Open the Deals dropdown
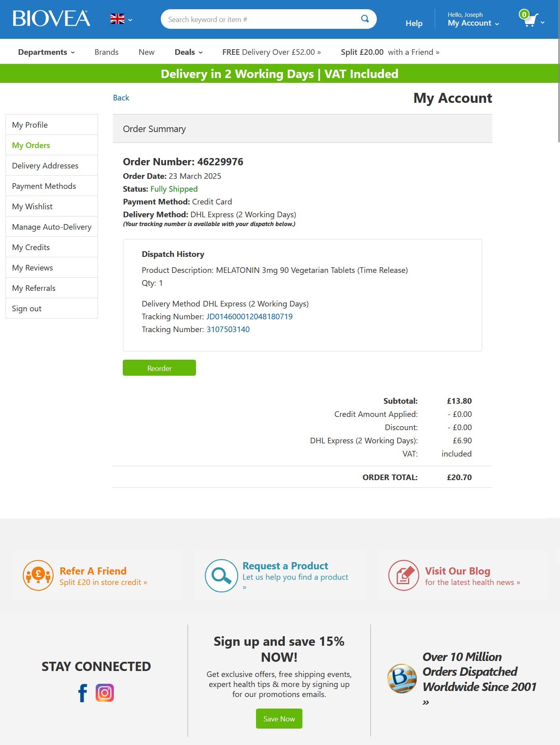This screenshot has height=745, width=560. [x=188, y=52]
